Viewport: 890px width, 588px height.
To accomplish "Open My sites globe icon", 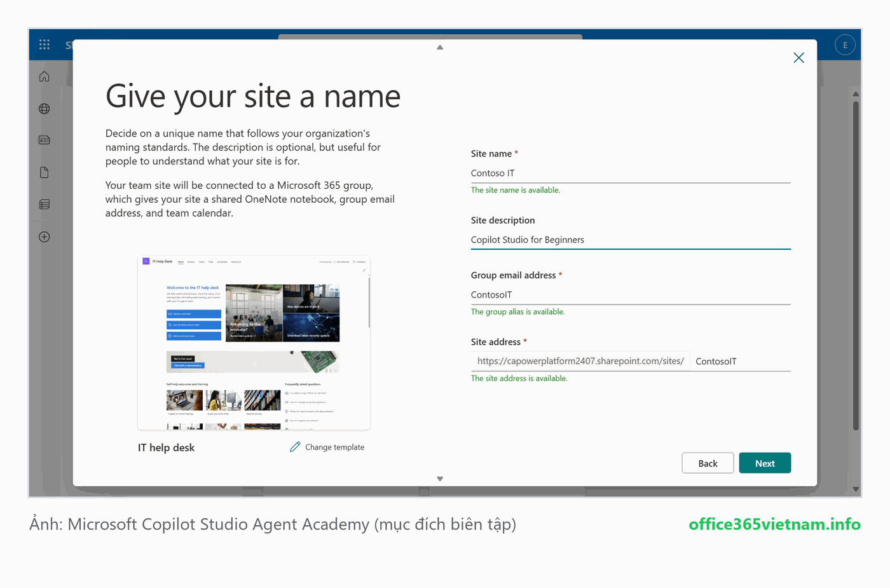I will (x=44, y=109).
